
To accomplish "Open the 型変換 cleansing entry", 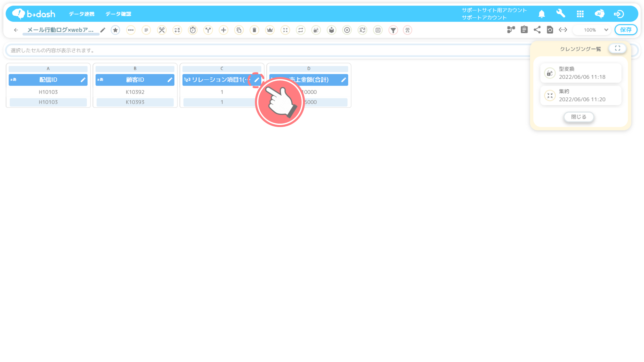I will tap(581, 73).
